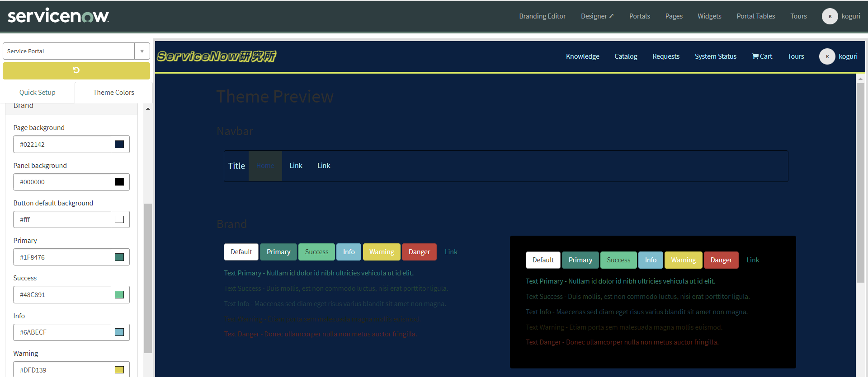Open Page background color swatch
This screenshot has height=377, width=868.
tap(119, 144)
